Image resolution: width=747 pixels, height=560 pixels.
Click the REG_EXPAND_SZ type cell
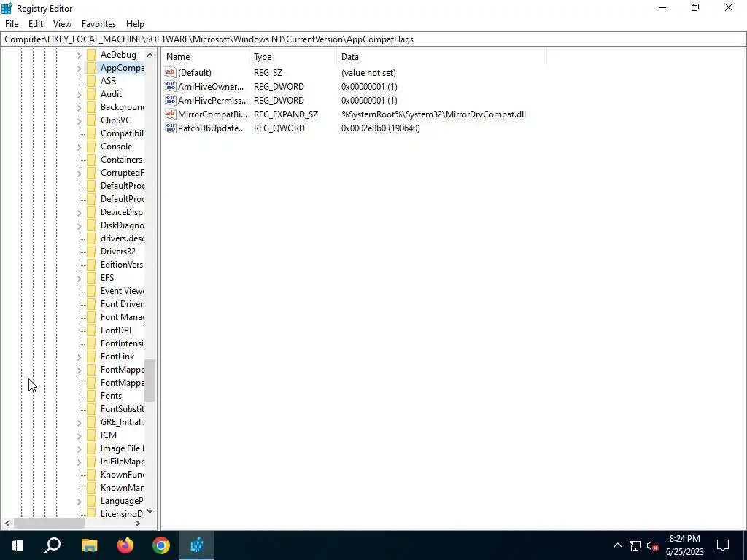click(x=286, y=114)
